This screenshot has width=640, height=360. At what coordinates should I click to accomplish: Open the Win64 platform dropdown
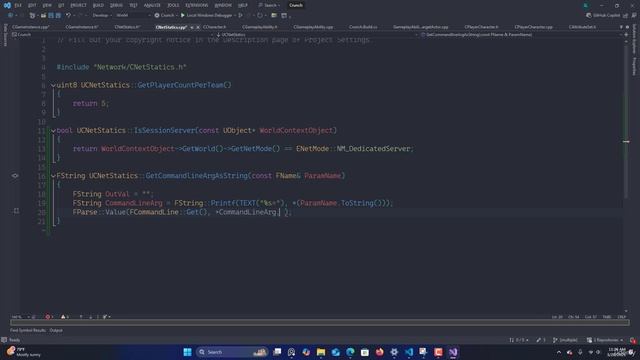pos(133,15)
